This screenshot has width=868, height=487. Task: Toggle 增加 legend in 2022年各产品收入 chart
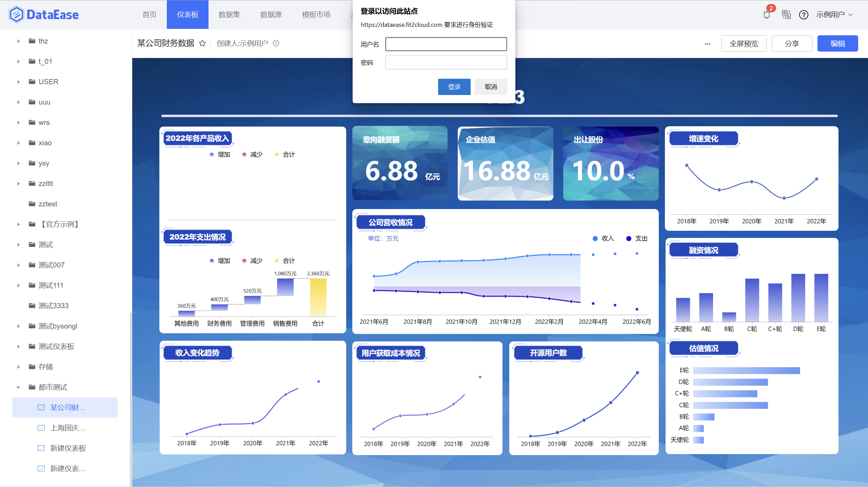pyautogui.click(x=220, y=154)
